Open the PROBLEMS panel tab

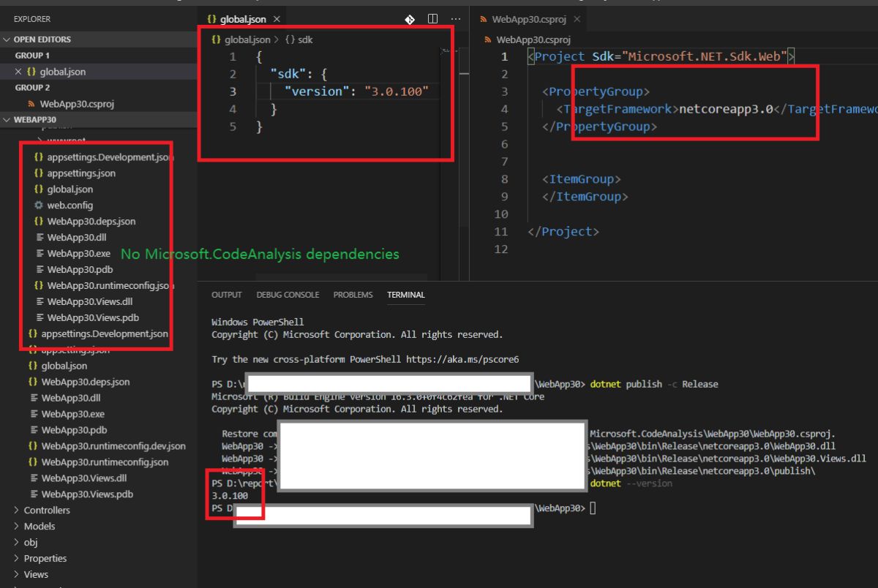[x=353, y=295]
